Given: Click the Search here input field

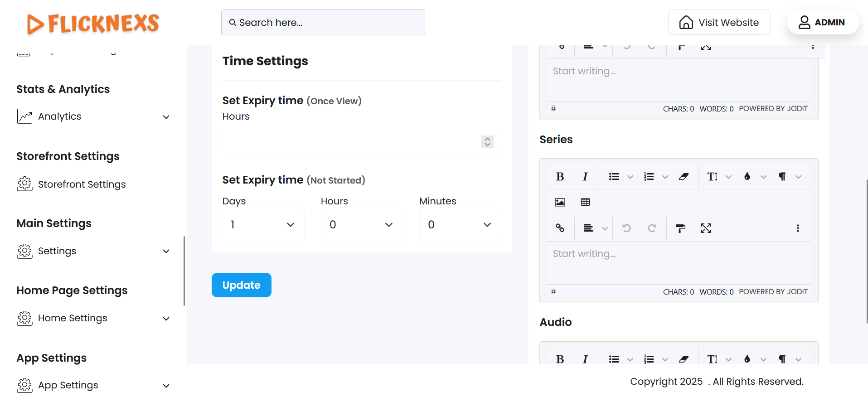Looking at the screenshot, I should [323, 22].
